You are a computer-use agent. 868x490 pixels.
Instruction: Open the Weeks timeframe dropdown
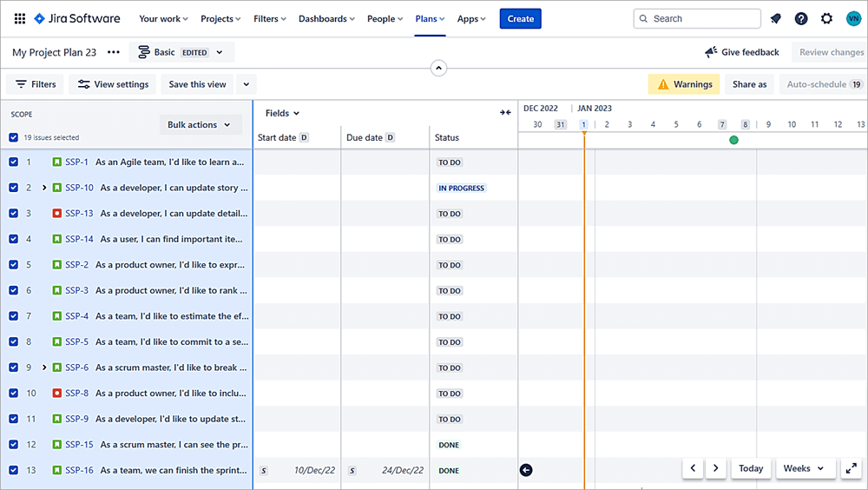click(x=804, y=468)
